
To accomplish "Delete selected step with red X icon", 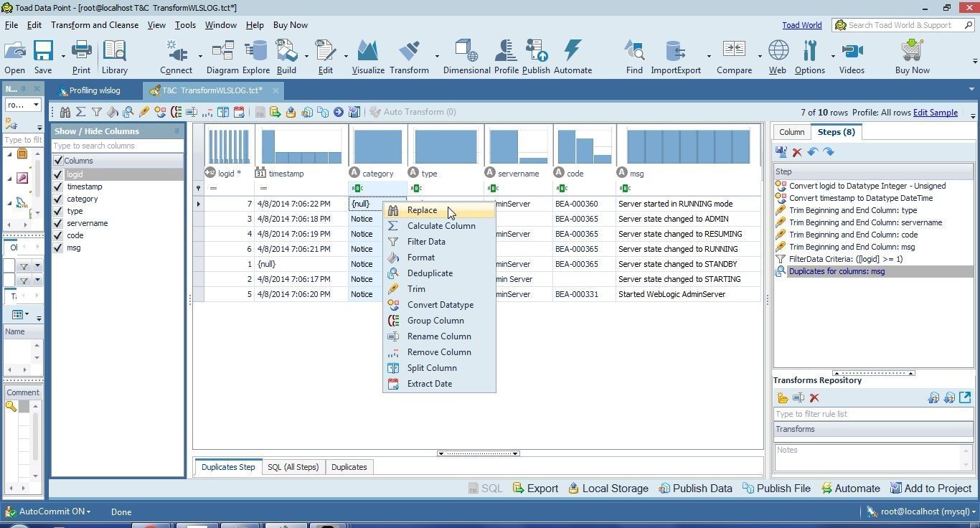I will pyautogui.click(x=797, y=152).
